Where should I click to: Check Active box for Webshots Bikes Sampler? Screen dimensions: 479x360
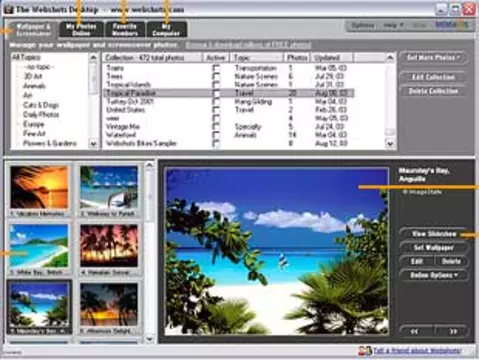tap(216, 143)
